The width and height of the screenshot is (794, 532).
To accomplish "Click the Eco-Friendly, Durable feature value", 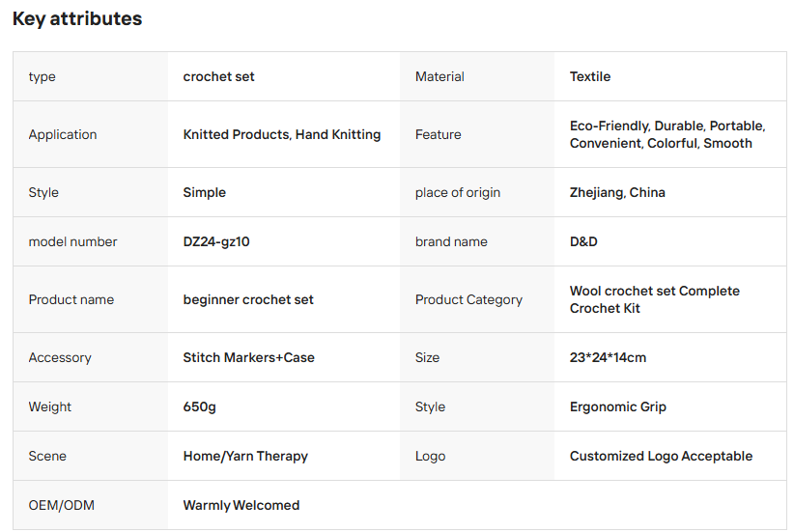I will click(x=667, y=134).
